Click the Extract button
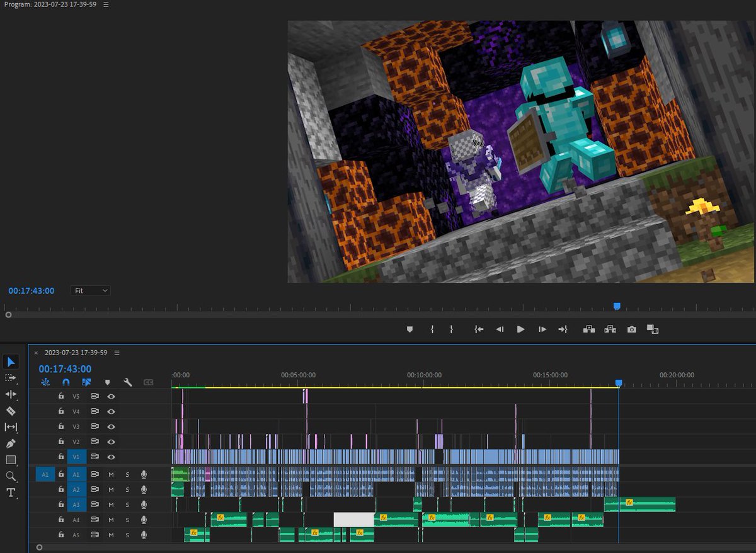This screenshot has width=756, height=553. (x=610, y=329)
